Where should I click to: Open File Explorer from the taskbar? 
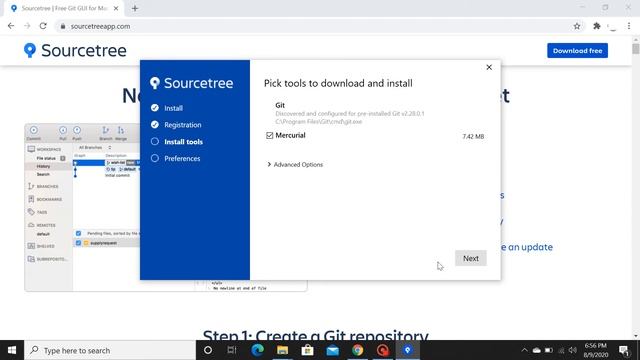pos(282,350)
